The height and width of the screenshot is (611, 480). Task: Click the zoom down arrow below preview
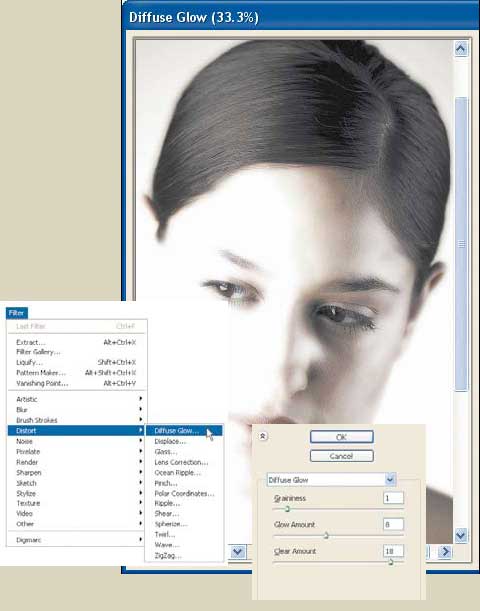pyautogui.click(x=238, y=552)
